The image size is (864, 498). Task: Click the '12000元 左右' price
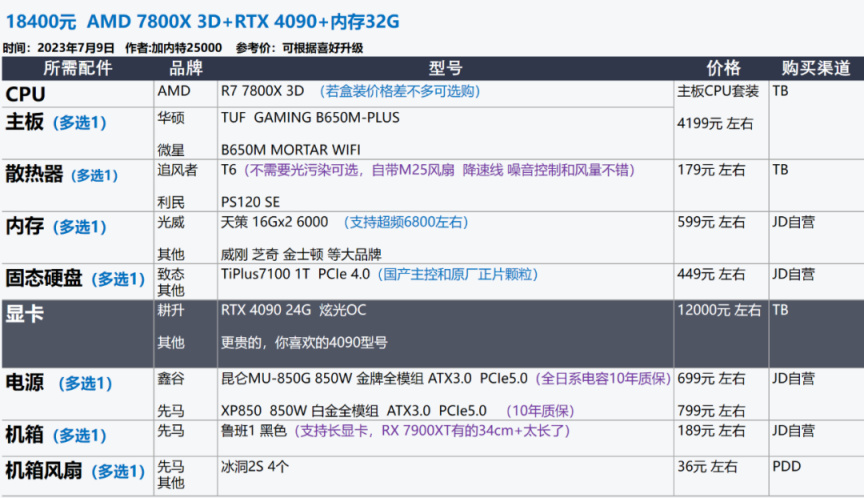[x=719, y=310]
